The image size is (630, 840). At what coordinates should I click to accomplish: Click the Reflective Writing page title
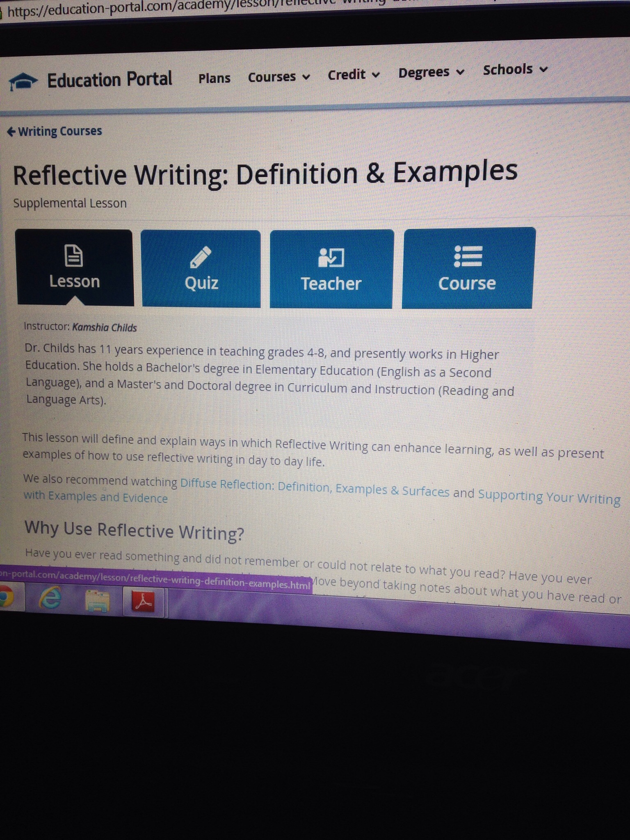click(x=265, y=173)
